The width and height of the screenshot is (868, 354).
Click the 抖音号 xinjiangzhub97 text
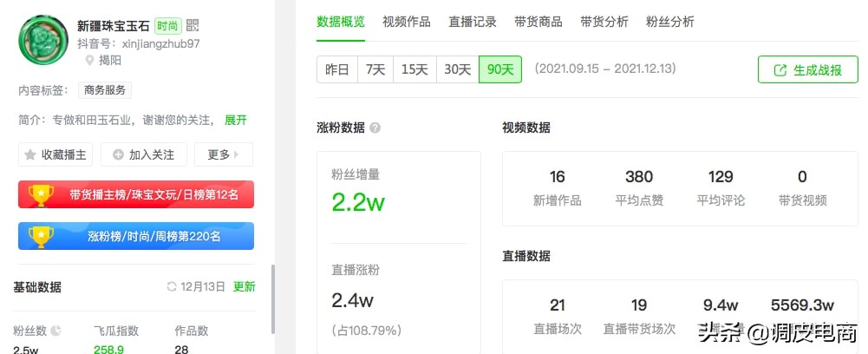[139, 43]
